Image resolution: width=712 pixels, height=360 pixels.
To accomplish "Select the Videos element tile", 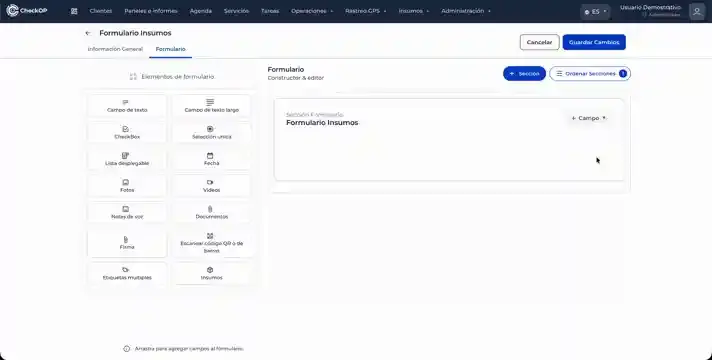I will pyautogui.click(x=212, y=186).
